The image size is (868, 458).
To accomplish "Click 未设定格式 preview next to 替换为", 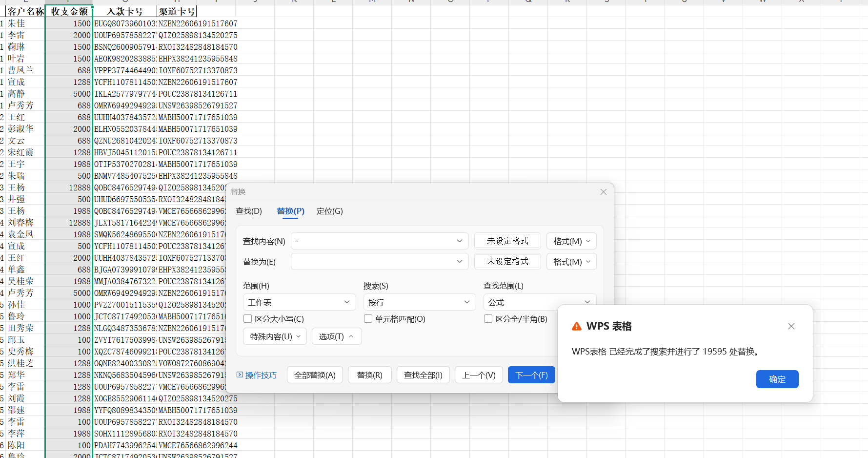I will (507, 262).
